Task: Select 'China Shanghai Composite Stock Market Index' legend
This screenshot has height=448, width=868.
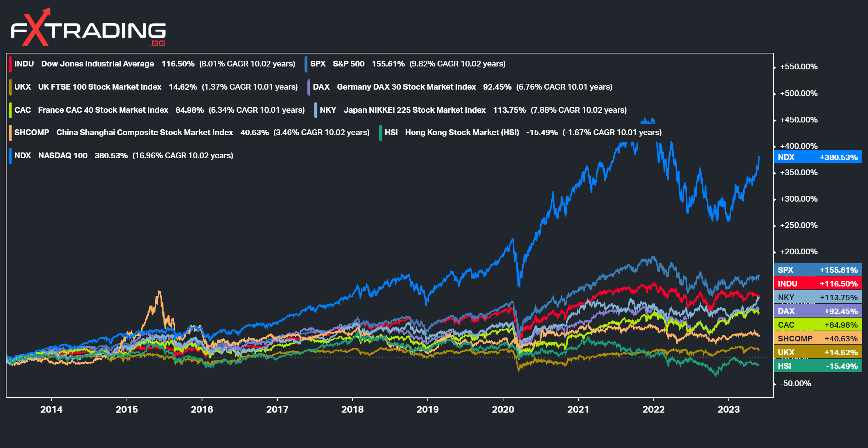Action: click(x=145, y=133)
